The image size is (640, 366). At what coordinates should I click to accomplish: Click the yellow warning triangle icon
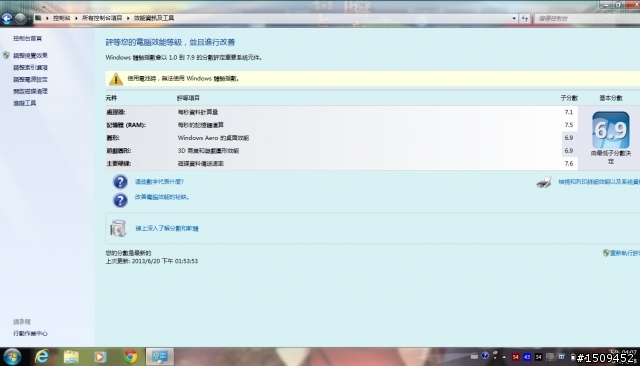click(x=116, y=79)
